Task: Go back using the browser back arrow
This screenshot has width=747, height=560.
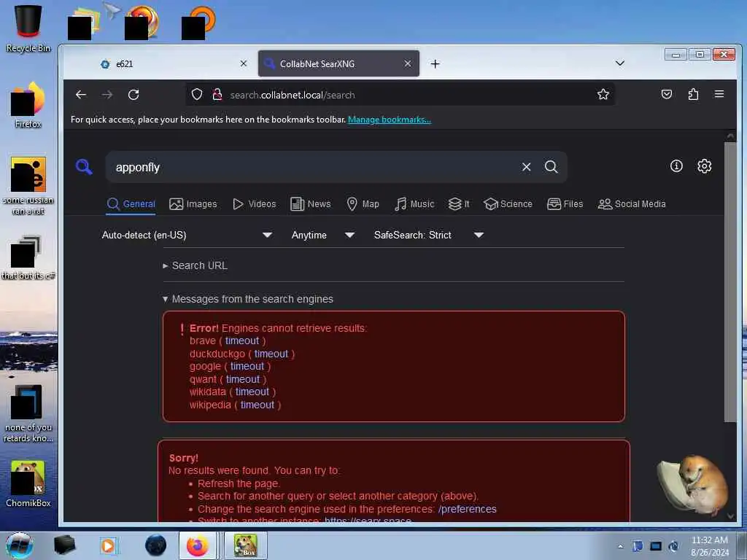Action: 81,95
